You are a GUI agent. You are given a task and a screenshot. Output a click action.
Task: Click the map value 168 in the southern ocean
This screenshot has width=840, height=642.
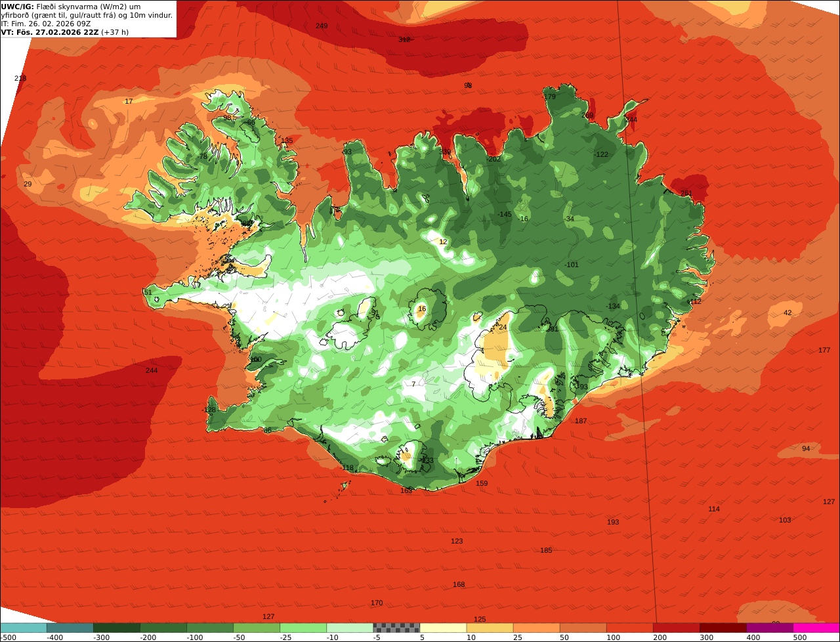(459, 585)
